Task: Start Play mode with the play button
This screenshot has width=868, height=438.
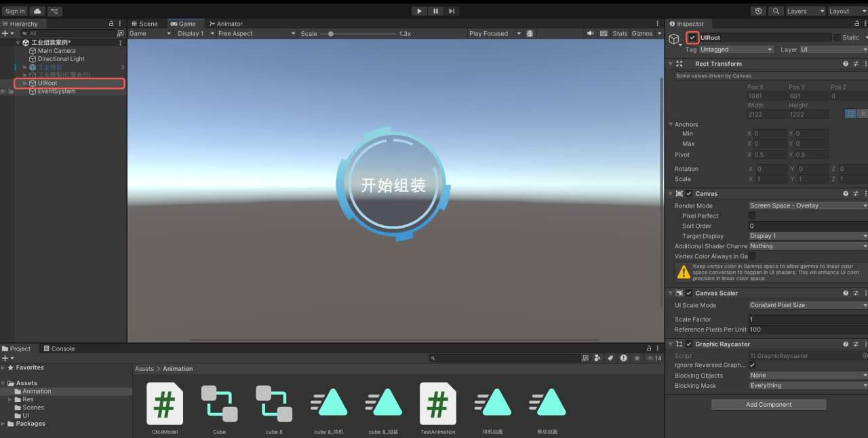Action: [x=419, y=11]
